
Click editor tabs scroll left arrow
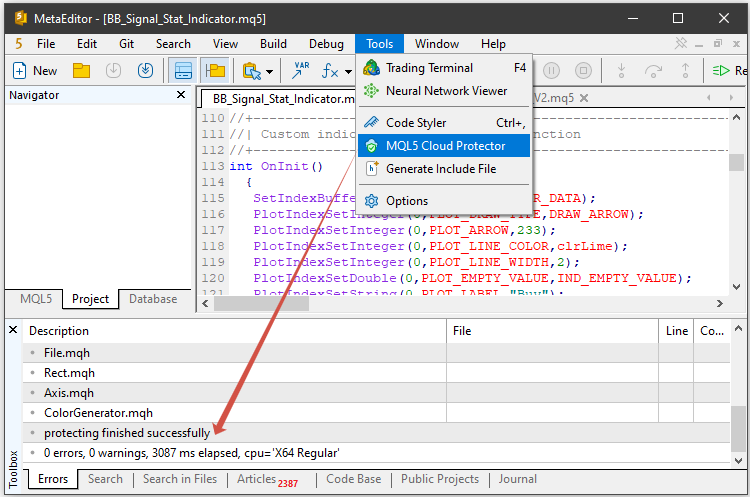(709, 98)
